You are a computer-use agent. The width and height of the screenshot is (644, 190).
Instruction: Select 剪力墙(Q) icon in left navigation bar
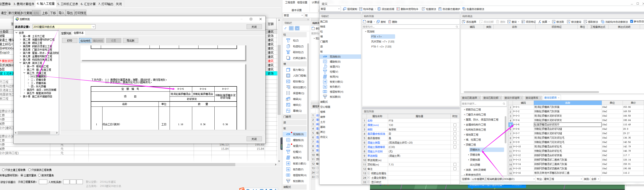[x=288, y=70]
